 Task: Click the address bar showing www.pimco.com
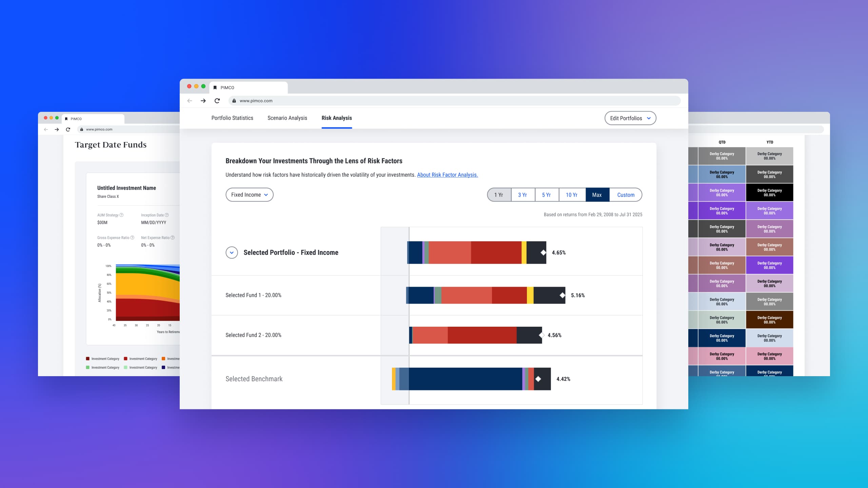[256, 101]
